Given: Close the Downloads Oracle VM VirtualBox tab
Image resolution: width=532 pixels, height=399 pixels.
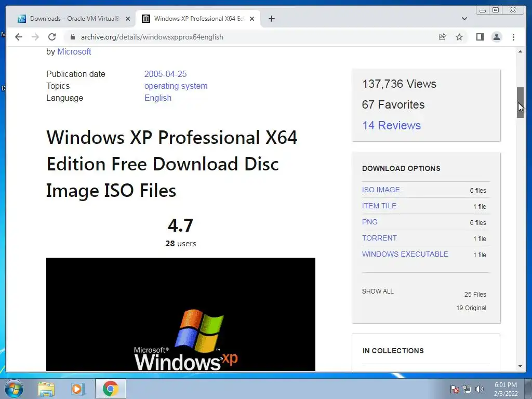Looking at the screenshot, I should 128,19.
